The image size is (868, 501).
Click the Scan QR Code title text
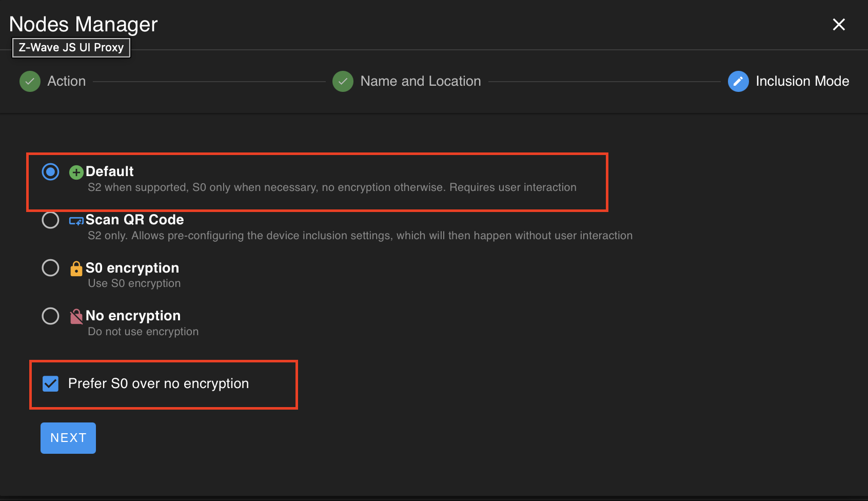coord(134,220)
